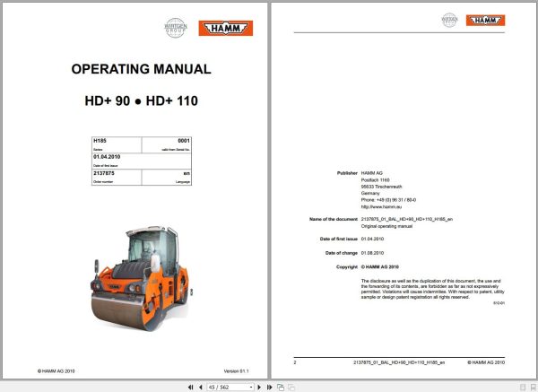Click the 'Date of change' label
Viewport: 538px width, 392px height.
[342, 253]
